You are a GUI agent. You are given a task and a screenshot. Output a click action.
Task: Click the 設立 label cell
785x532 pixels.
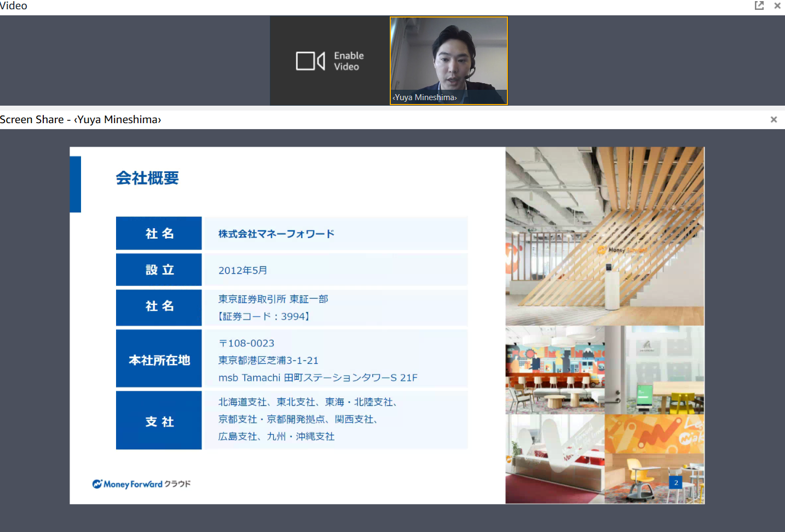click(159, 269)
